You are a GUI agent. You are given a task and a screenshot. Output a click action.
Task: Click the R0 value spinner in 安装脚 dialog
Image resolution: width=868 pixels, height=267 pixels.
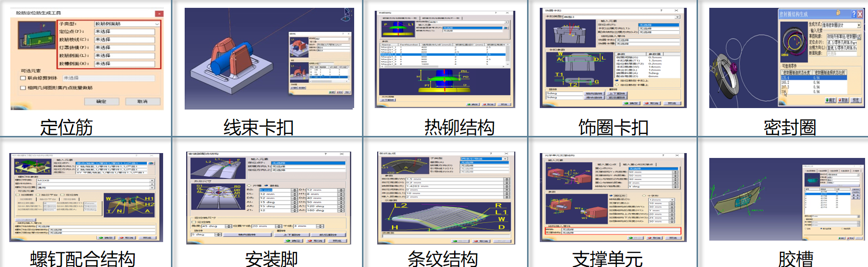[294, 190]
